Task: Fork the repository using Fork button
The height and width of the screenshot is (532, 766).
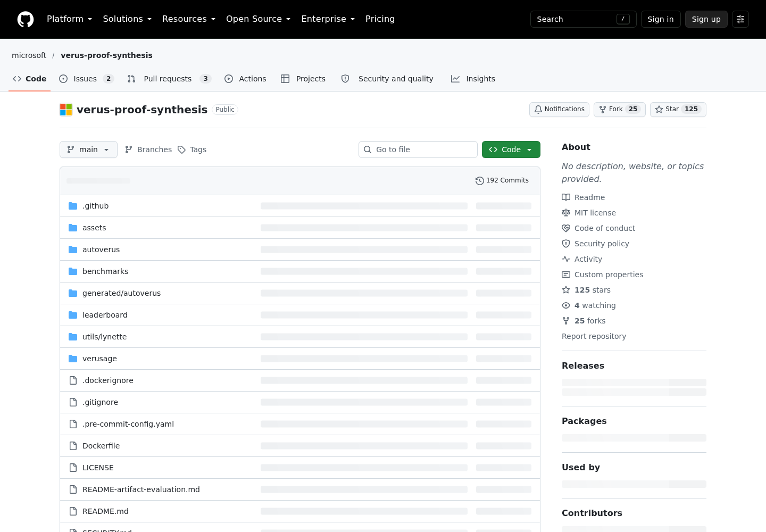Action: [619, 109]
